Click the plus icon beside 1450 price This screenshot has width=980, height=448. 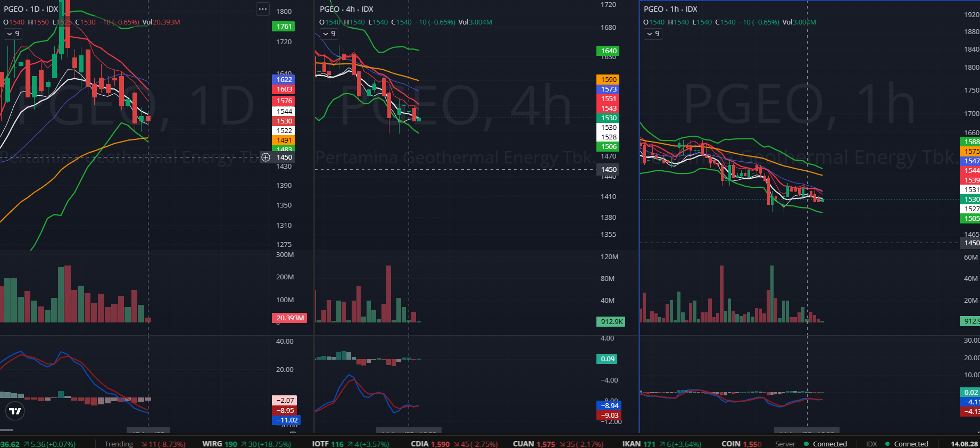pyautogui.click(x=265, y=157)
